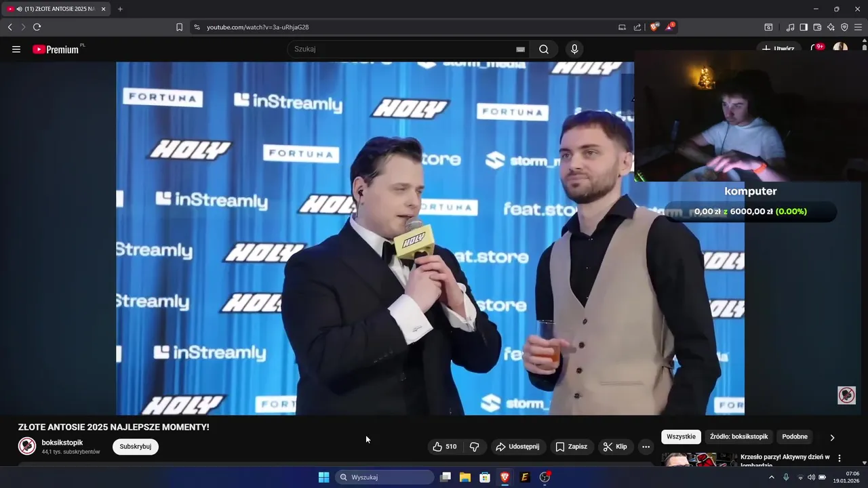Open File Explorer from the taskbar

click(465, 477)
